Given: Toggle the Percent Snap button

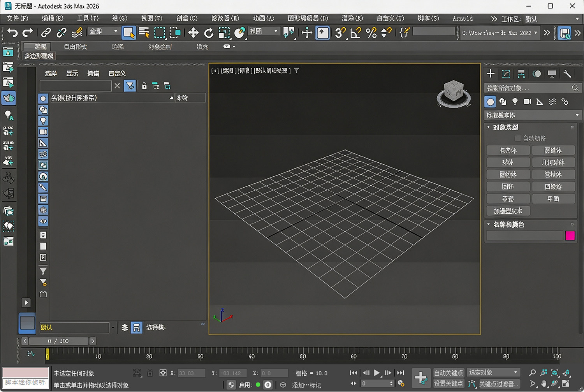Looking at the screenshot, I should click(371, 33).
